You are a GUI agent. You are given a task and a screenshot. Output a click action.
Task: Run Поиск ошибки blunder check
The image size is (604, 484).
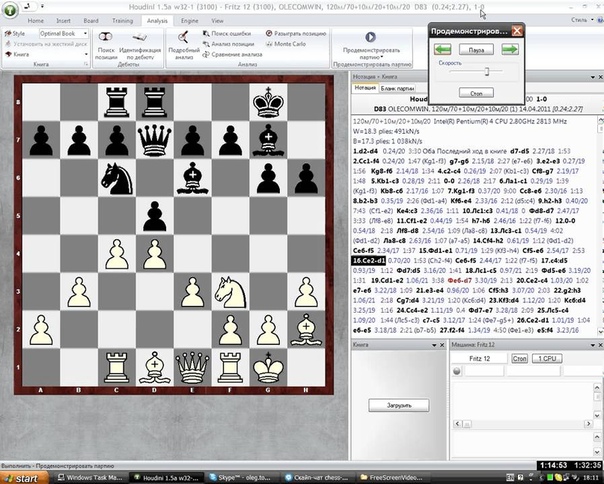[x=227, y=34]
